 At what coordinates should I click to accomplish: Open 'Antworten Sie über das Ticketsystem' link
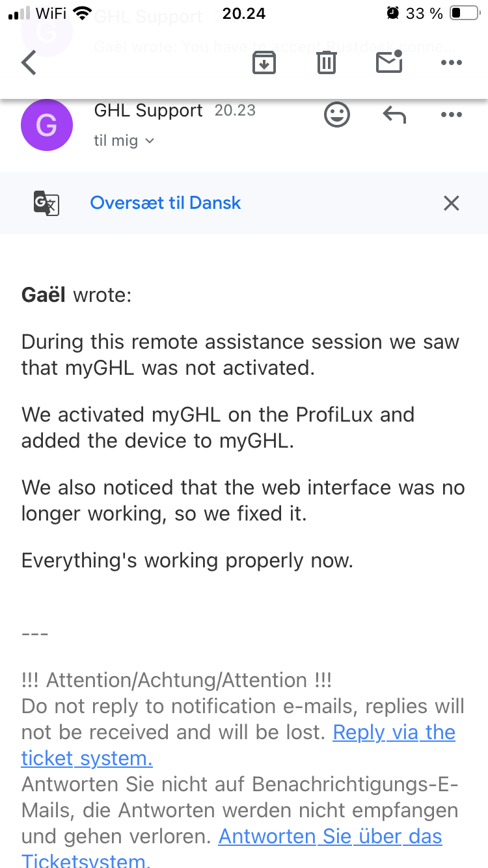[330, 837]
